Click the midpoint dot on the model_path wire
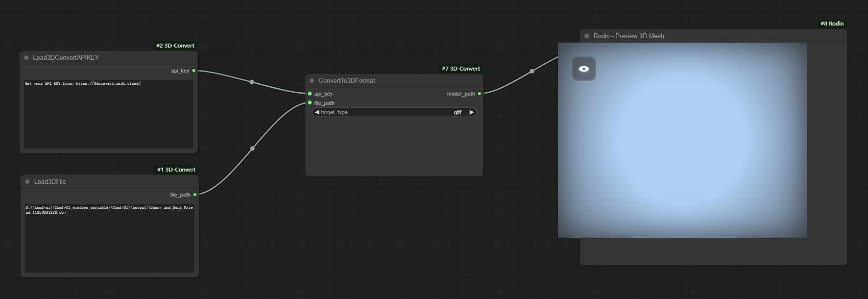 532,71
